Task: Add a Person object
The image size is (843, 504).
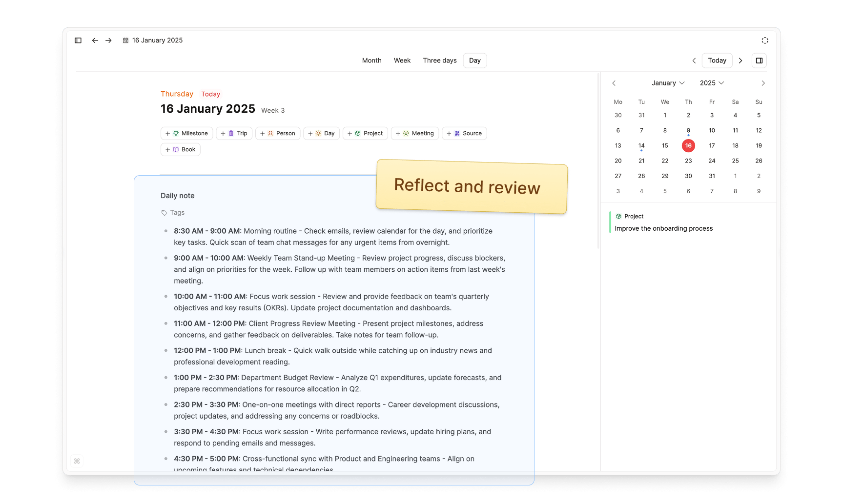Action: (x=278, y=133)
